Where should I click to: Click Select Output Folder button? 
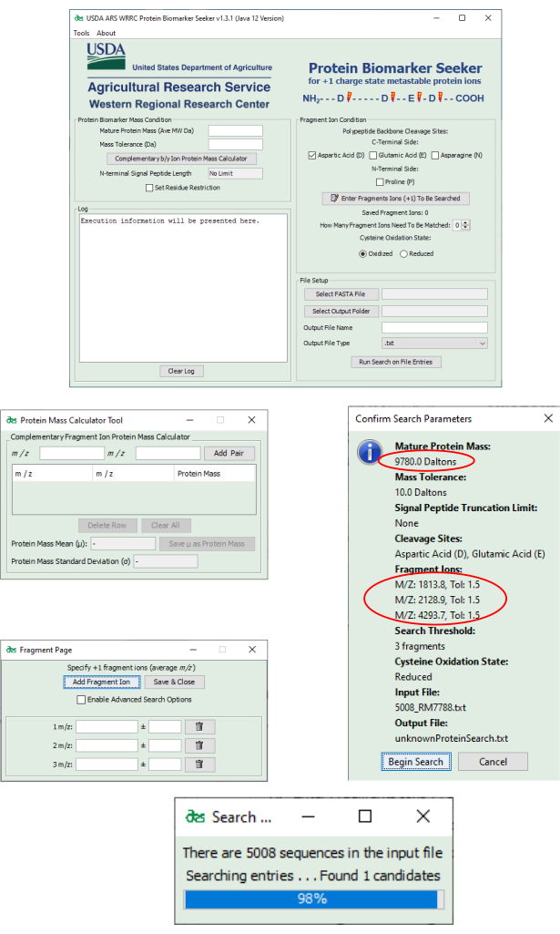point(341,312)
